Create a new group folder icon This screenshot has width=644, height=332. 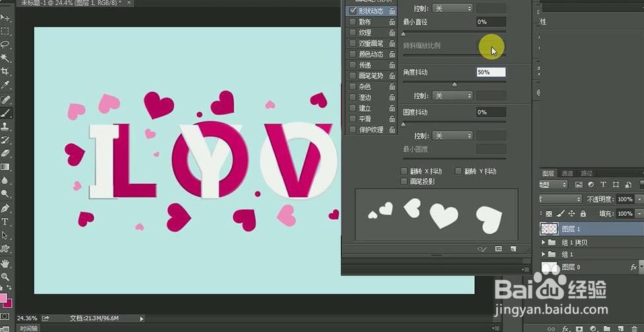(x=608, y=329)
